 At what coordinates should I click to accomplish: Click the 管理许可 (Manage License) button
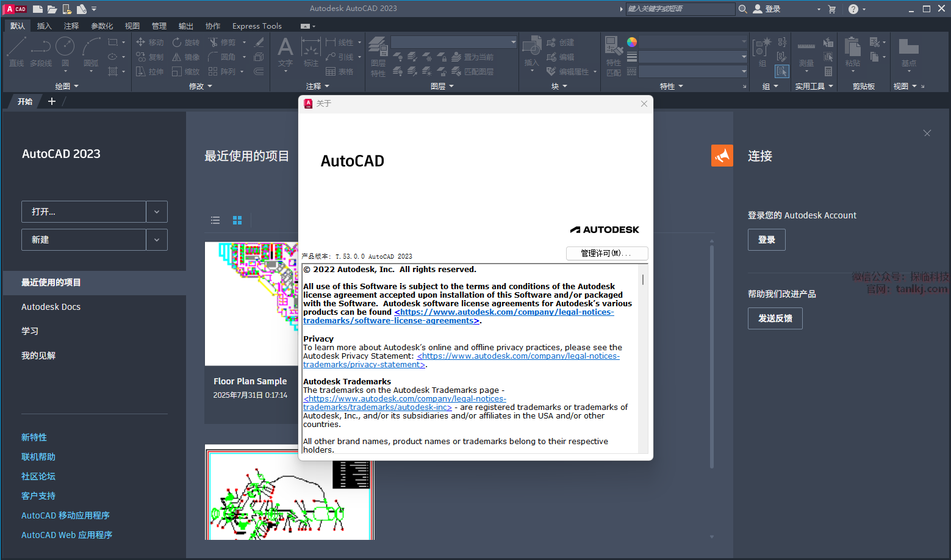[x=607, y=253]
